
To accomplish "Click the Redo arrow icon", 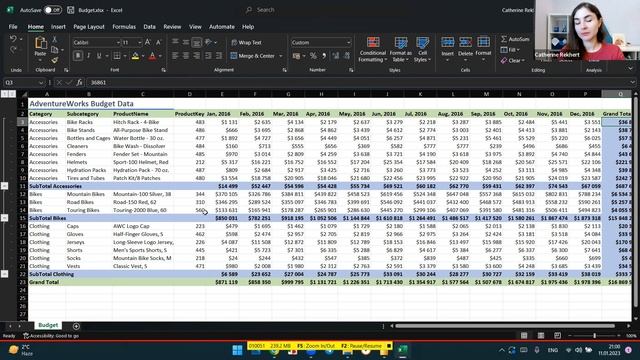I will (x=13, y=49).
